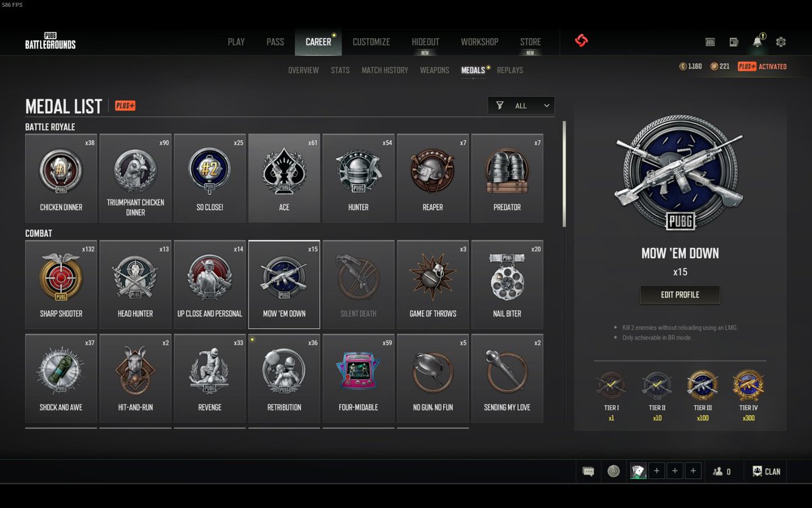Open the STORE tab
The width and height of the screenshot is (812, 508).
coord(531,42)
